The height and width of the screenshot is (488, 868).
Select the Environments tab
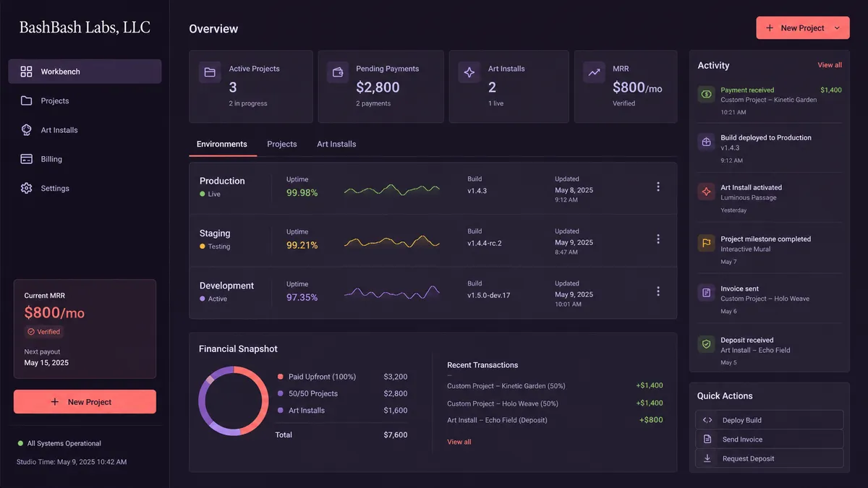[x=222, y=144]
